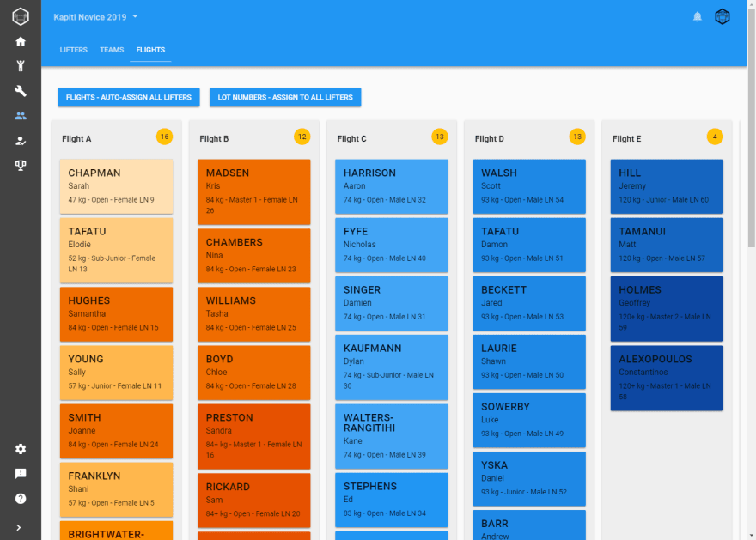Select the Flights tab
Image resolution: width=756 pixels, height=540 pixels.
(150, 50)
